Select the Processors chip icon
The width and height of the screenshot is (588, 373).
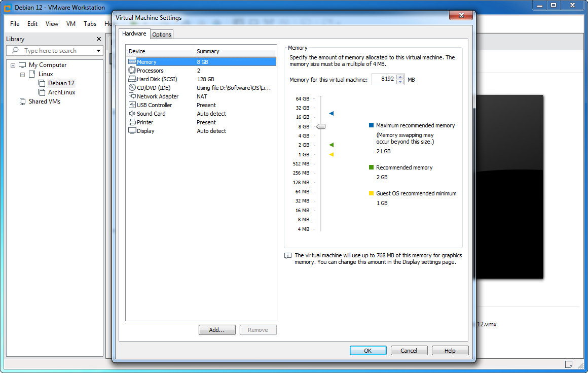(x=132, y=70)
